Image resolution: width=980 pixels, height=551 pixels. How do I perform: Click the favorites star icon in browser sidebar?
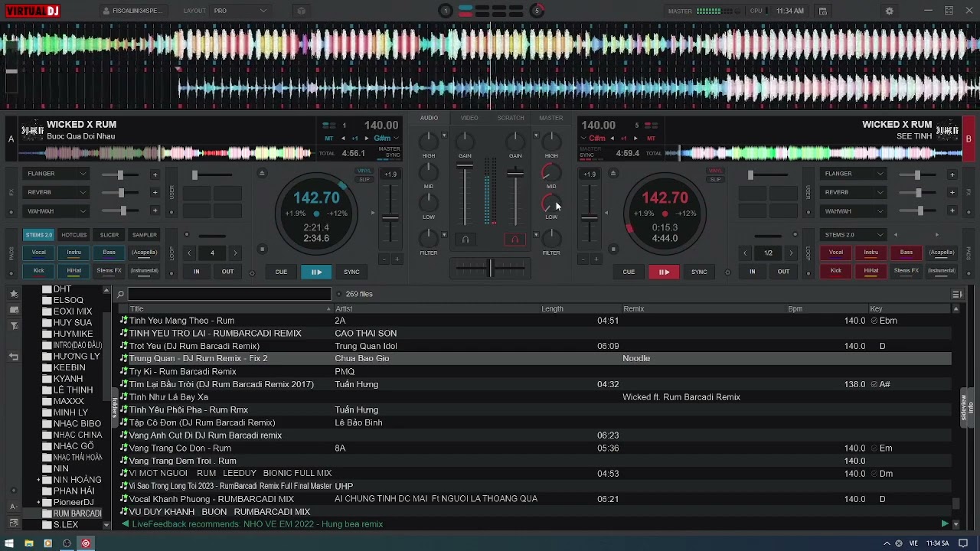click(14, 294)
